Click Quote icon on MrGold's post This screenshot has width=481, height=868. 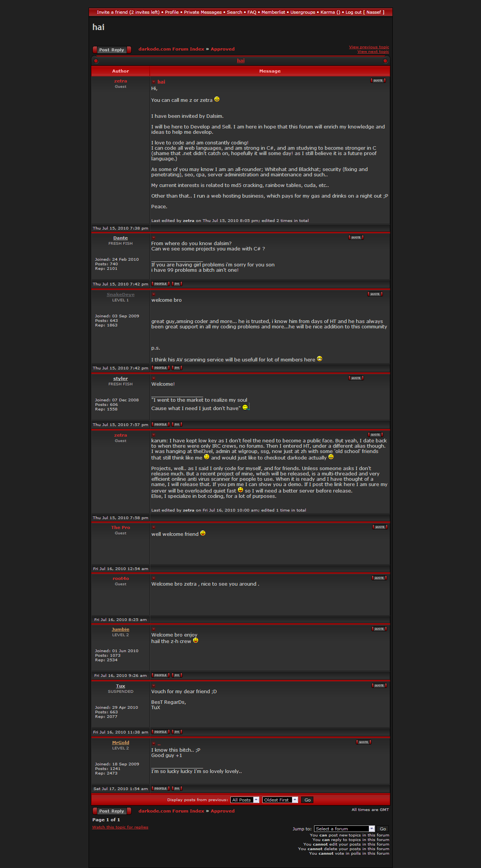pyautogui.click(x=364, y=742)
